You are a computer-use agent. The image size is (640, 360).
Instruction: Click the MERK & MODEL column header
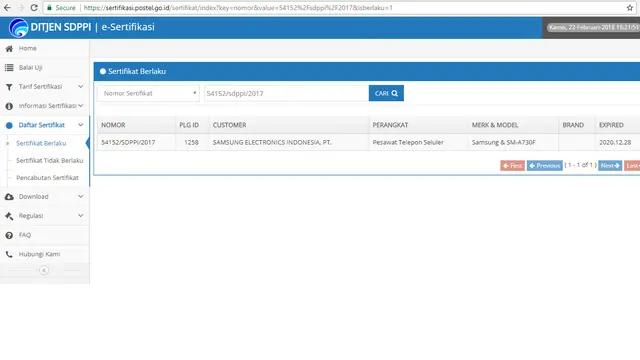[495, 125]
